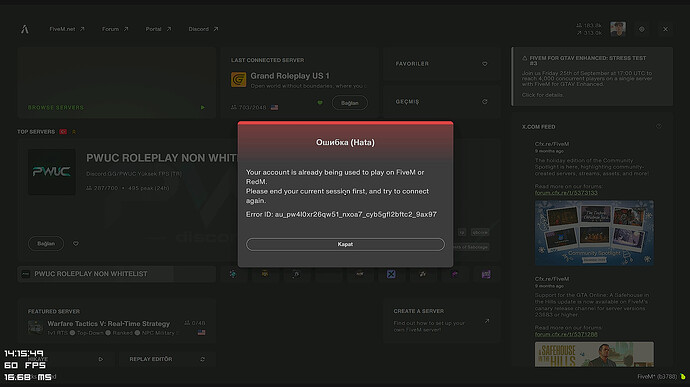This screenshot has width=690, height=387.
Task: Open the Safehouse in the Hills image
Action: click(x=594, y=354)
